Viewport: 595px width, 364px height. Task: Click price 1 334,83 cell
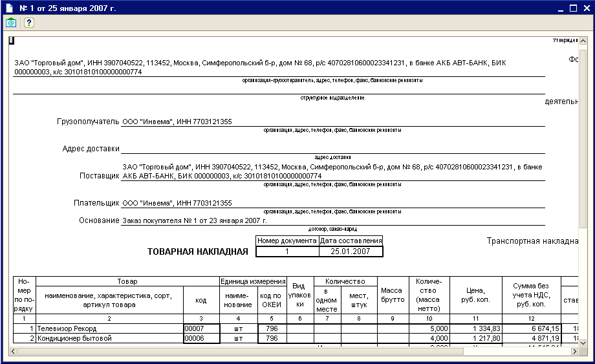pyautogui.click(x=476, y=328)
